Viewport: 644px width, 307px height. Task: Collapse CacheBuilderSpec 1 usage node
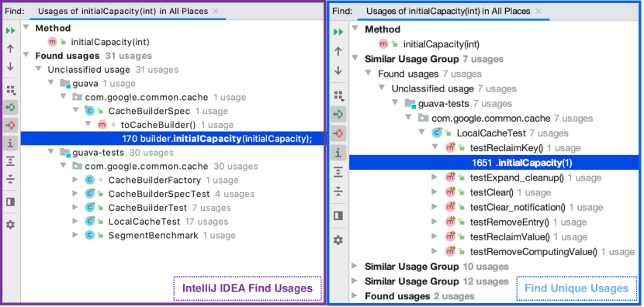click(76, 111)
